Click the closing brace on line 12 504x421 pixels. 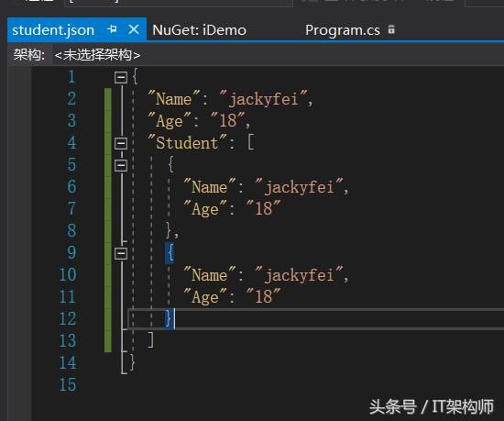tap(169, 318)
